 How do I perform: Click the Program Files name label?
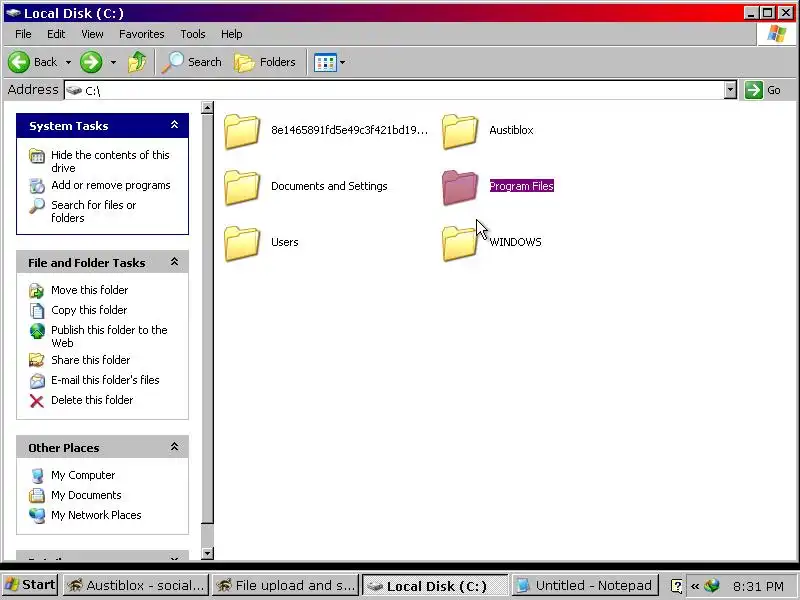point(521,186)
